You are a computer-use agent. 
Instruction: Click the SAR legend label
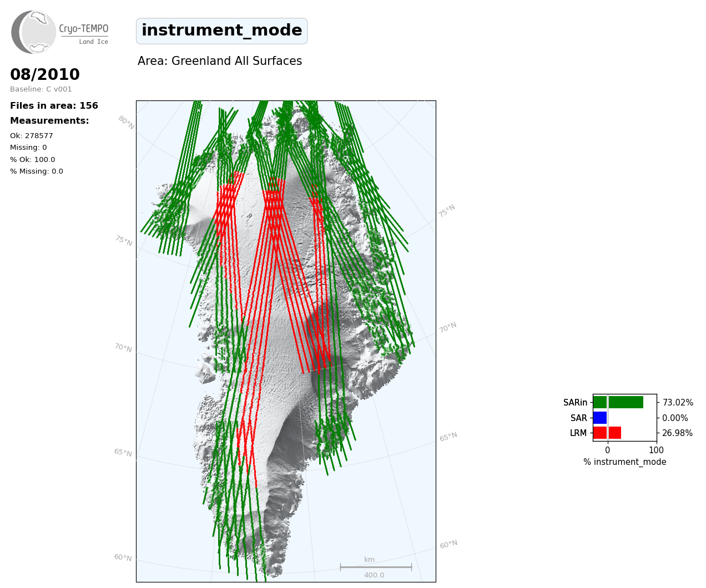pyautogui.click(x=579, y=418)
